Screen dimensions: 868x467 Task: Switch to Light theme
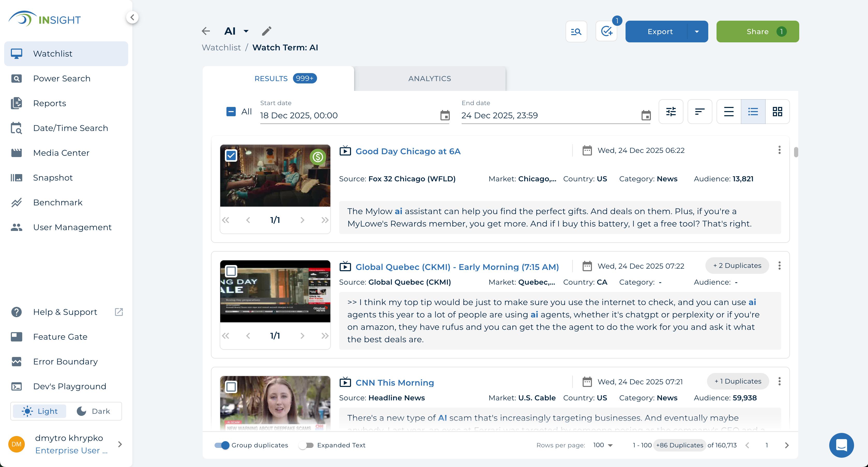pos(40,411)
